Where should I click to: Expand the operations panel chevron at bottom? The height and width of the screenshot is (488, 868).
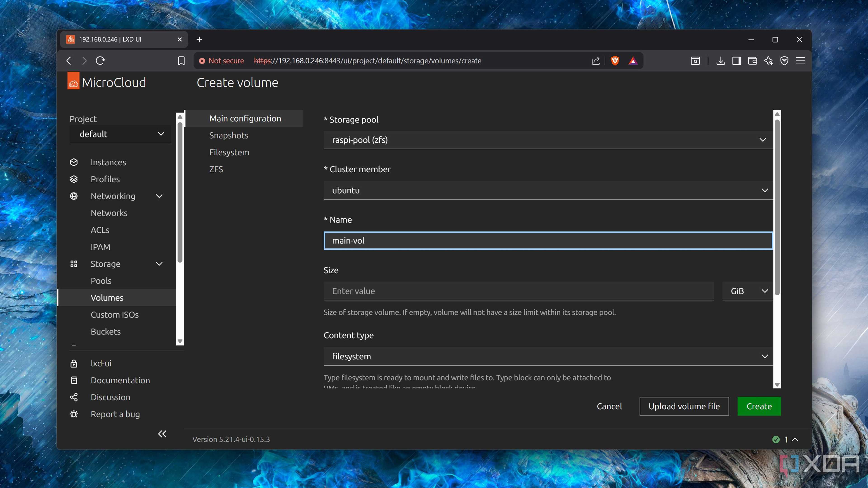pyautogui.click(x=795, y=439)
